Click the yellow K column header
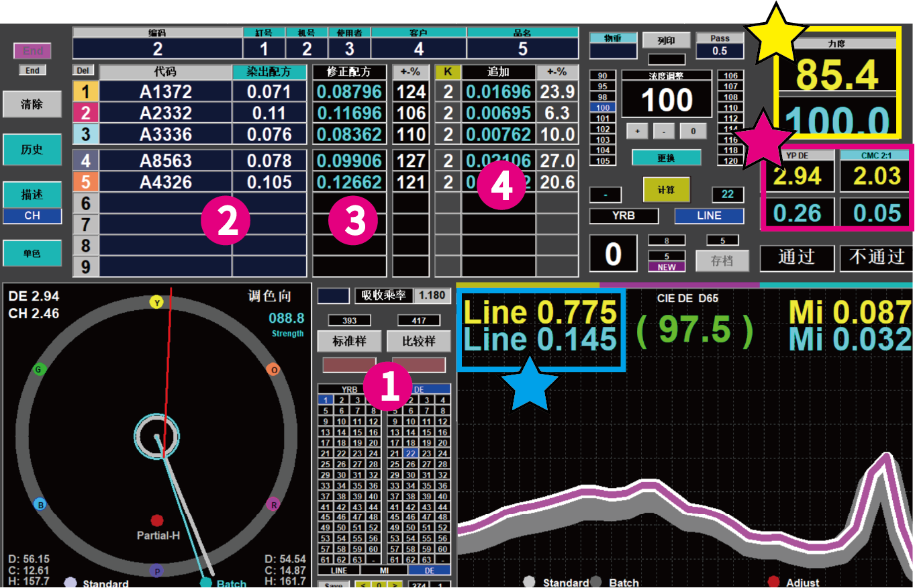The width and height of the screenshot is (915, 588). tap(447, 72)
